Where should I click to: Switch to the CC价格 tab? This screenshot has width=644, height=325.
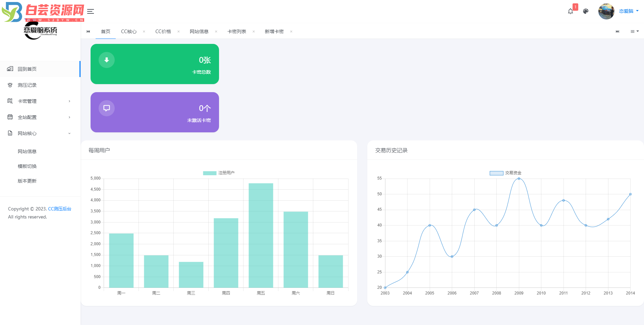pyautogui.click(x=163, y=31)
